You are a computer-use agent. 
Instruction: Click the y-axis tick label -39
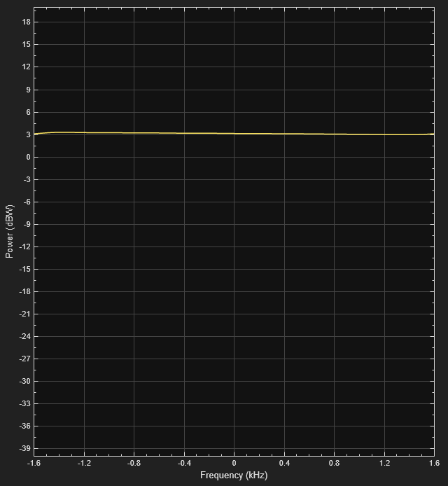tap(25, 448)
